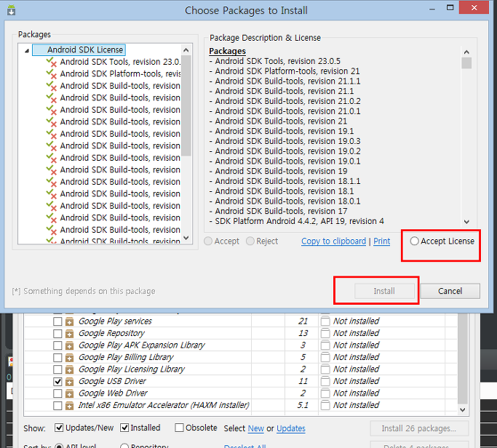Image resolution: width=497 pixels, height=448 pixels.
Task: Click 'Android SDK Tools, revision 23.0.5' description line
Action: point(275,61)
